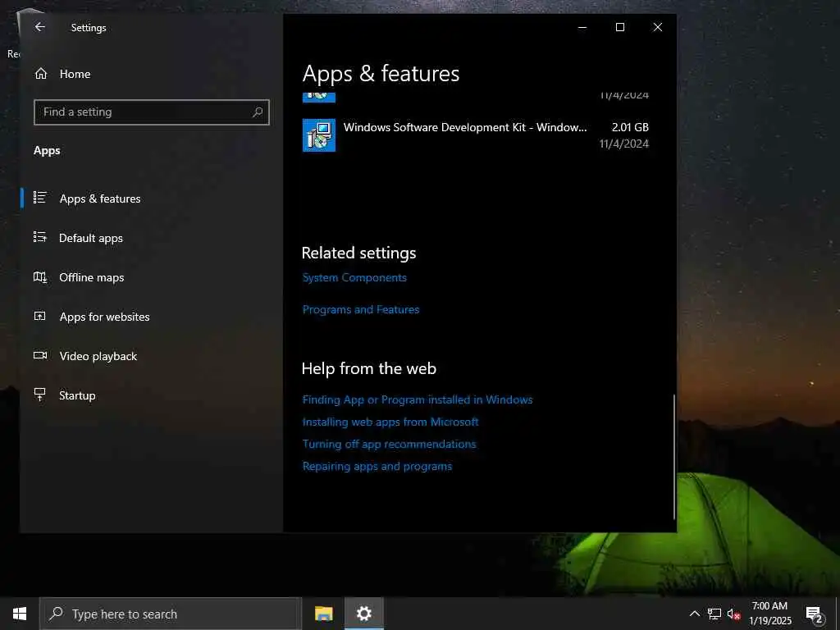Click the magnifier icon in Find a setting
Viewport: 840px width, 630px height.
click(x=258, y=112)
